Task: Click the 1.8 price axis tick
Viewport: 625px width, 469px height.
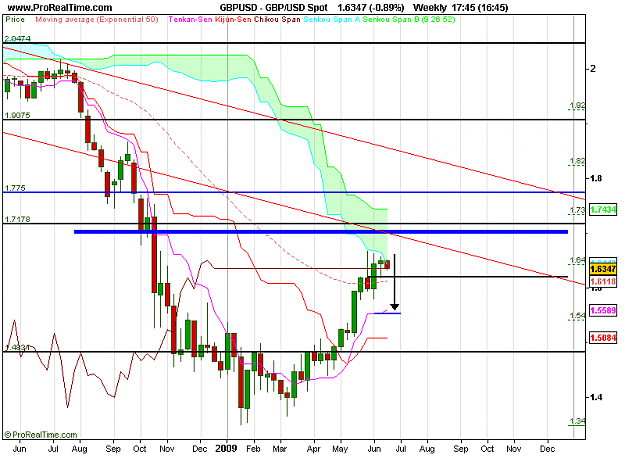Action: (x=596, y=178)
